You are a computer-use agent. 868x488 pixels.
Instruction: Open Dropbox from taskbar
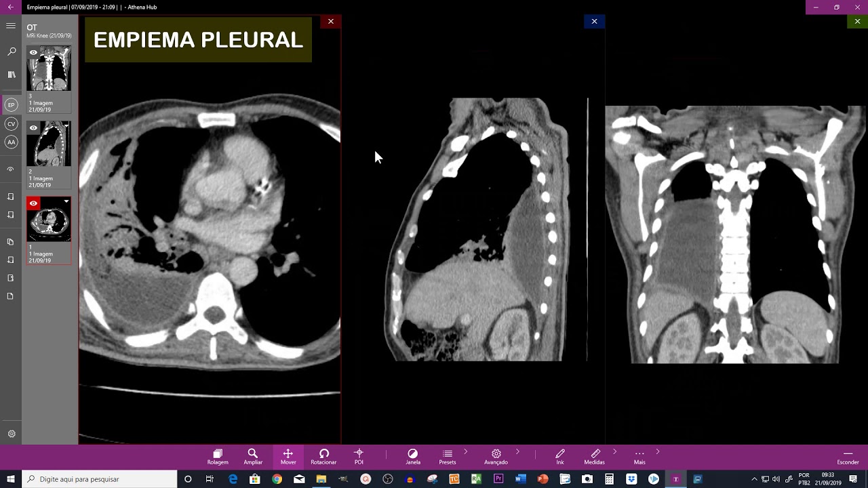[x=631, y=479]
